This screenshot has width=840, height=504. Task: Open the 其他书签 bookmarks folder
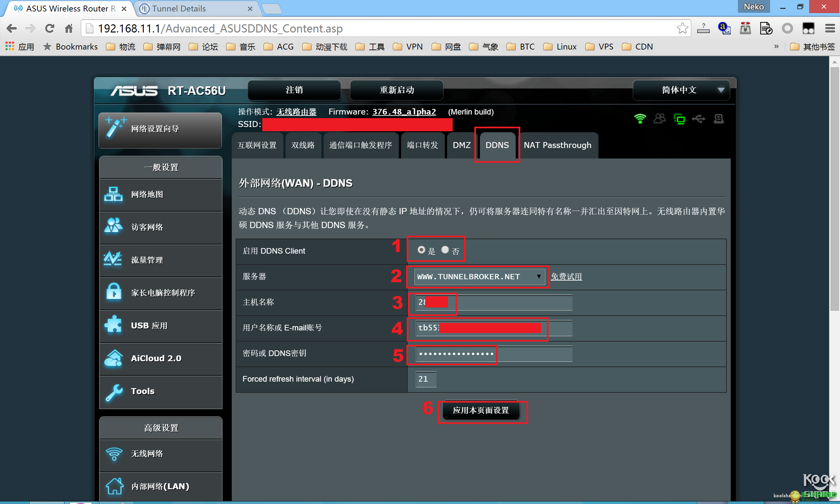point(812,47)
